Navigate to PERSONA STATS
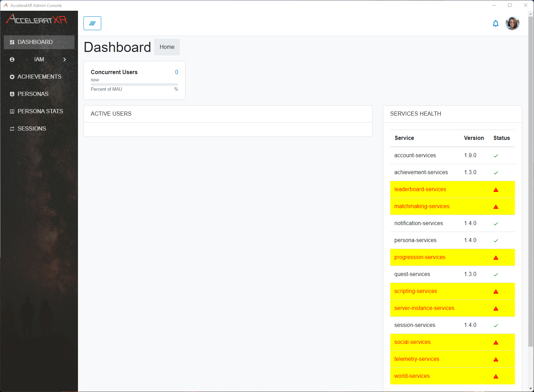 tap(39, 112)
